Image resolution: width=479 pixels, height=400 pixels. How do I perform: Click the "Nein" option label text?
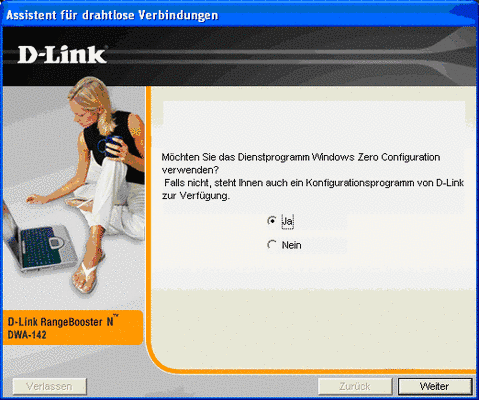[291, 245]
